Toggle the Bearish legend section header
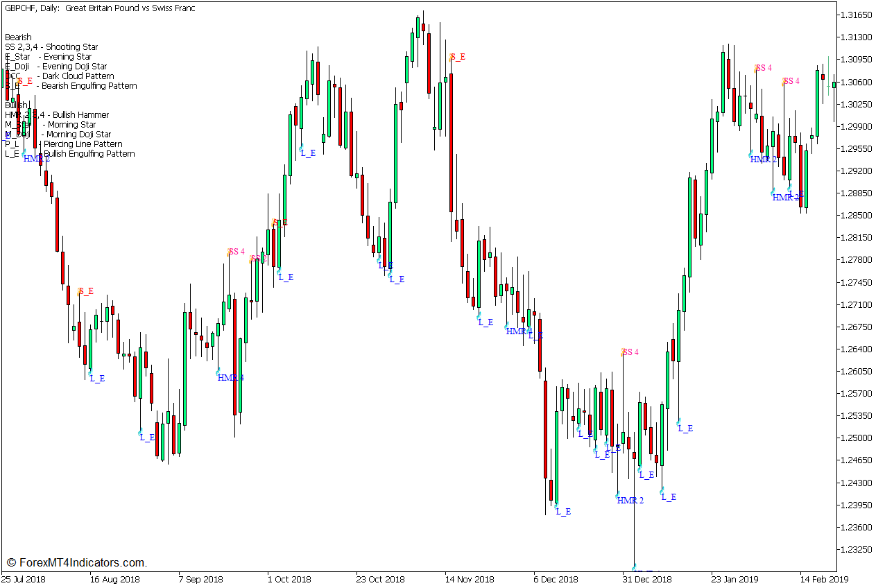This screenshot has height=588, width=885. click(x=17, y=37)
